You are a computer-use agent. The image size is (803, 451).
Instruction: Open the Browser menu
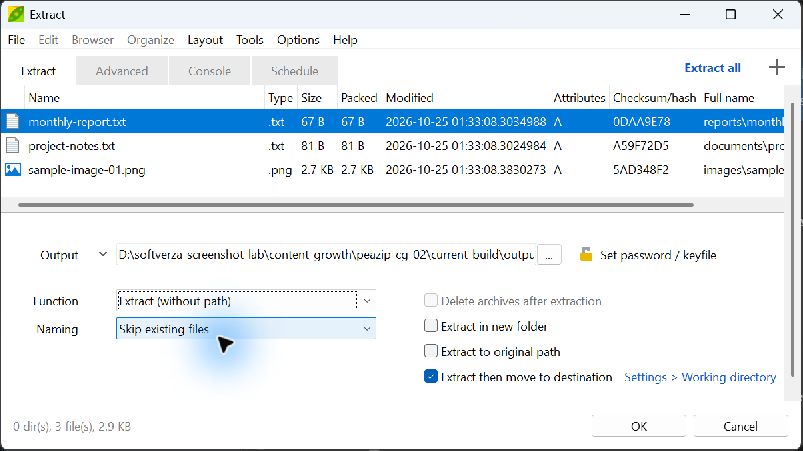point(93,39)
